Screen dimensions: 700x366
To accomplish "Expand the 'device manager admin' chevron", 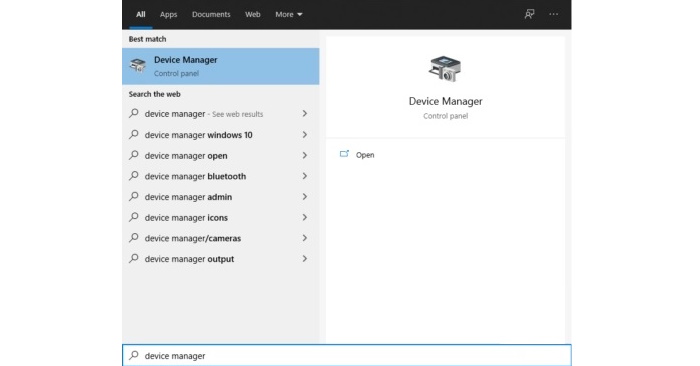I will click(304, 196).
